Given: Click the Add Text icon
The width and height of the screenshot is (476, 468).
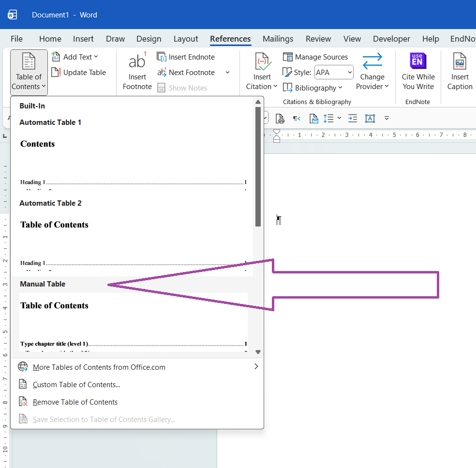Looking at the screenshot, I should point(56,57).
